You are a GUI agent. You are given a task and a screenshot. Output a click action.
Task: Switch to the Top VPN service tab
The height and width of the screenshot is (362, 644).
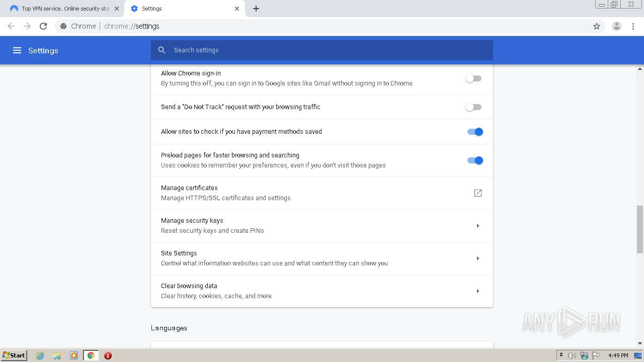pos(64,9)
